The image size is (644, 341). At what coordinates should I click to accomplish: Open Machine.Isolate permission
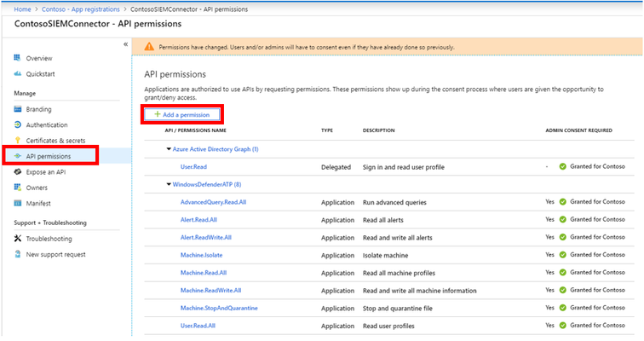[201, 255]
